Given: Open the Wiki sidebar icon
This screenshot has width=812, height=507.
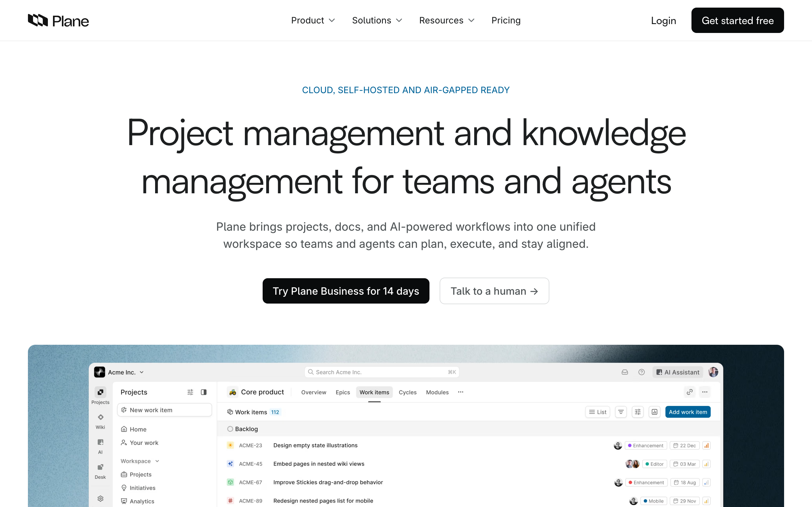Looking at the screenshot, I should pos(100,417).
